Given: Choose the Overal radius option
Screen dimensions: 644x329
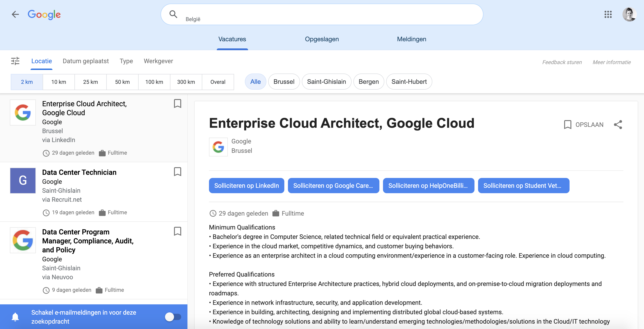Looking at the screenshot, I should tap(218, 82).
